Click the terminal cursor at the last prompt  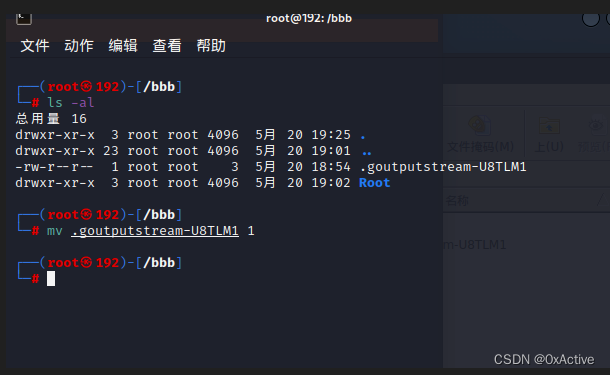(x=51, y=279)
